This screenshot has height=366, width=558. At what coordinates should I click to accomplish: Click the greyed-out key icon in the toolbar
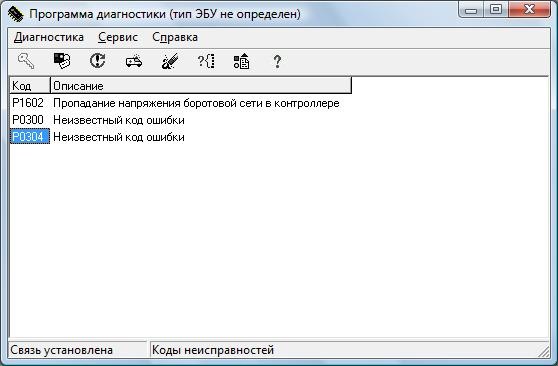pyautogui.click(x=26, y=61)
